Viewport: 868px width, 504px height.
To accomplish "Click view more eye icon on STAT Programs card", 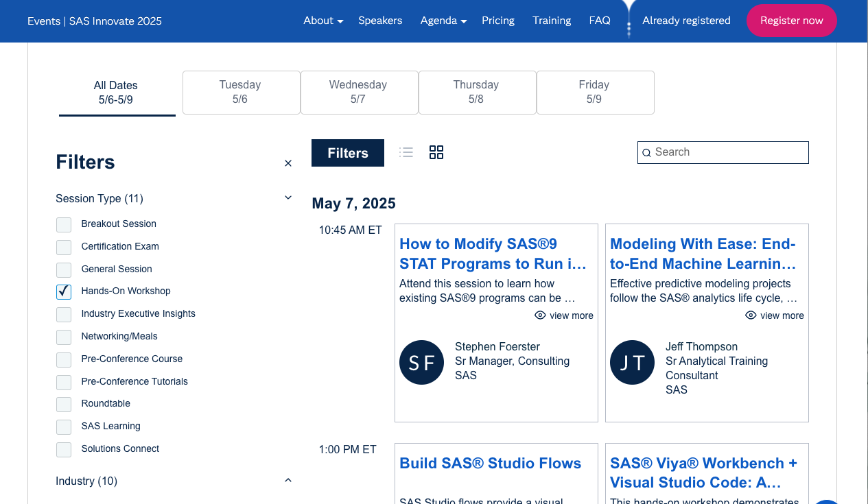I will coord(540,315).
